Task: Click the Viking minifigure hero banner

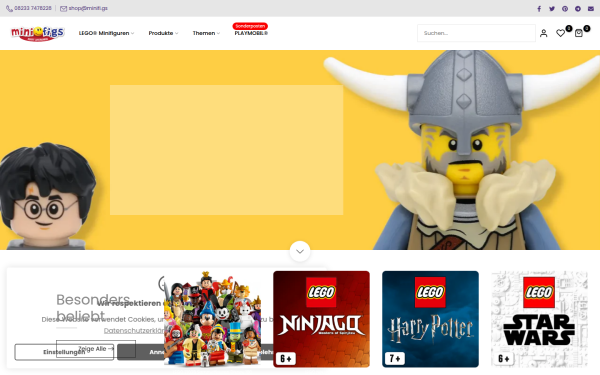Action: [300, 150]
